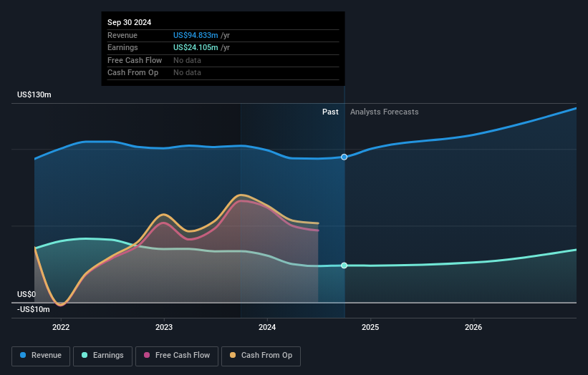Click the -US$10m y-axis label
This screenshot has width=588, height=375.
[34, 309]
